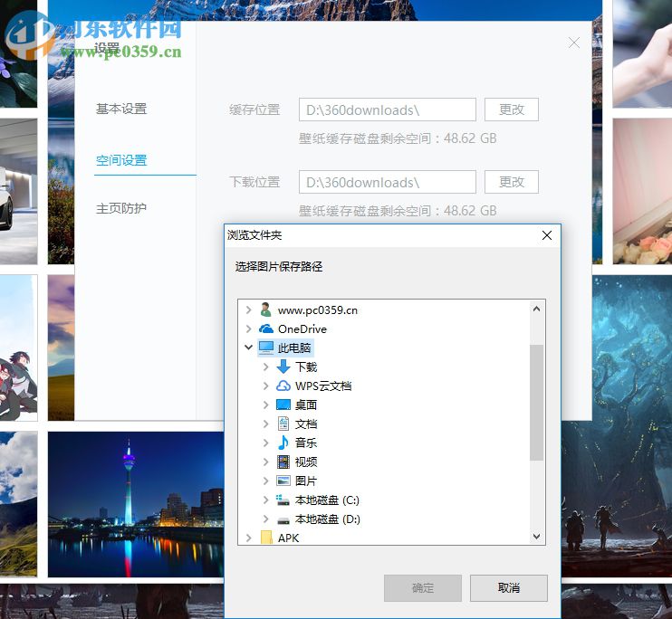
Task: Expand the 音乐 folder node
Action: pyautogui.click(x=265, y=443)
